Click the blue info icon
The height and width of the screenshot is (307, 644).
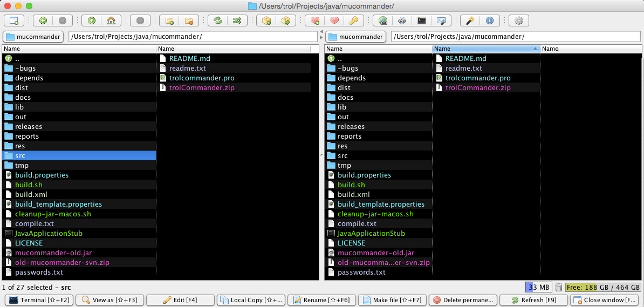(x=489, y=21)
